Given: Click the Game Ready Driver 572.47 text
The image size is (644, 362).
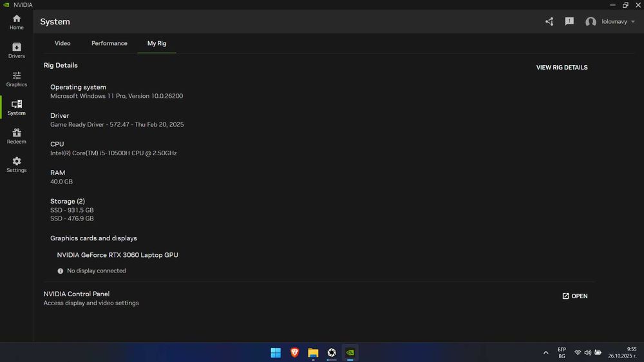Looking at the screenshot, I should 117,124.
